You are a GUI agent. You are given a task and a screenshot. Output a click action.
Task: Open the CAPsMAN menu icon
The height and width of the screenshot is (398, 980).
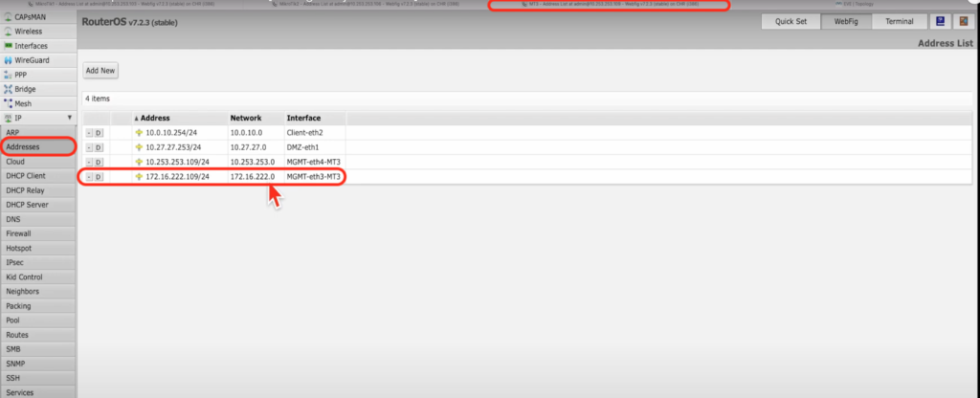[8, 17]
